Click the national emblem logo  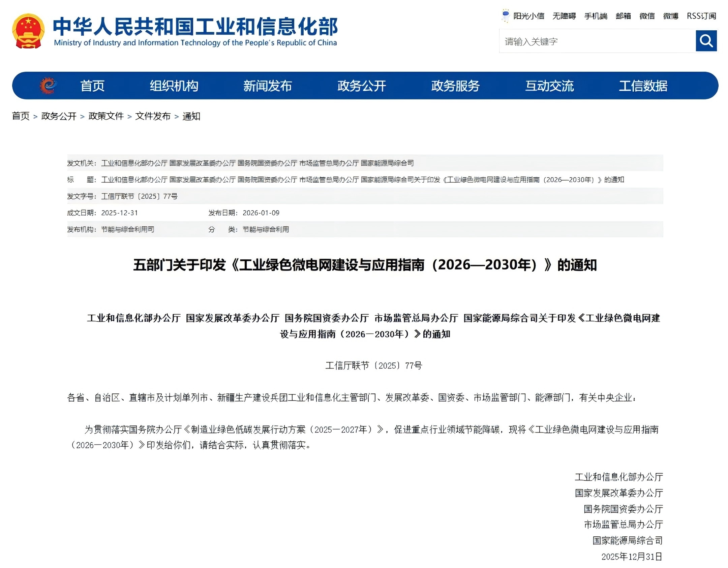28,31
